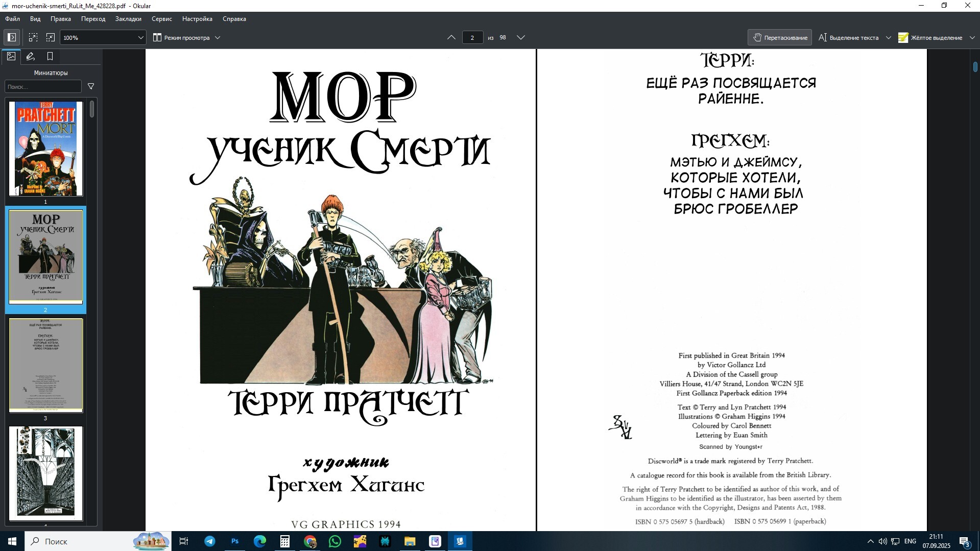Click the fit-to-page zoom icon
Screen dimensions: 980x551
(51, 37)
